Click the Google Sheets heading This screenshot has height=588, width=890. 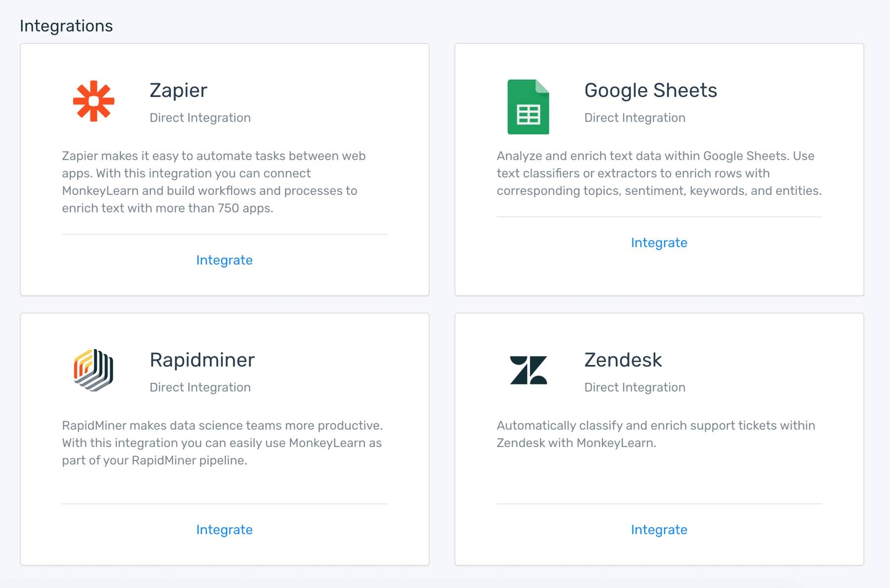(650, 90)
